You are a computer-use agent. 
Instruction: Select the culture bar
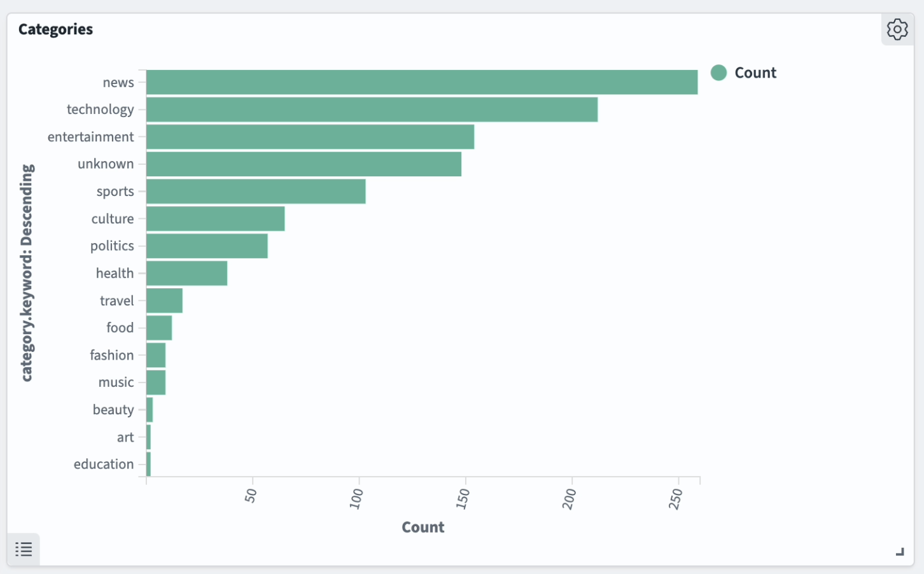click(x=215, y=219)
